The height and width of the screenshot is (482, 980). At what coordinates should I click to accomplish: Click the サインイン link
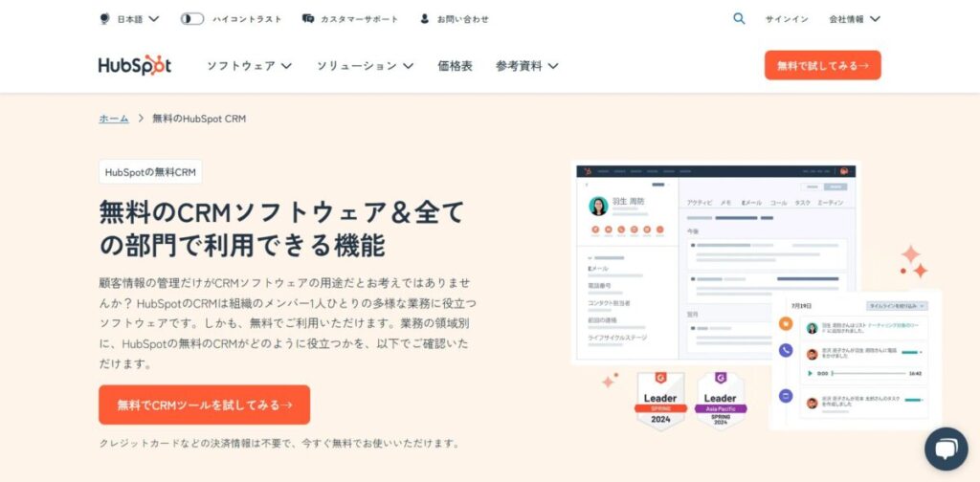tap(787, 19)
